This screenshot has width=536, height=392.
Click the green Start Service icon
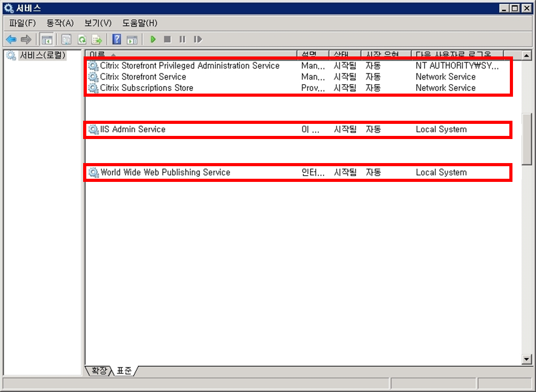pos(153,39)
